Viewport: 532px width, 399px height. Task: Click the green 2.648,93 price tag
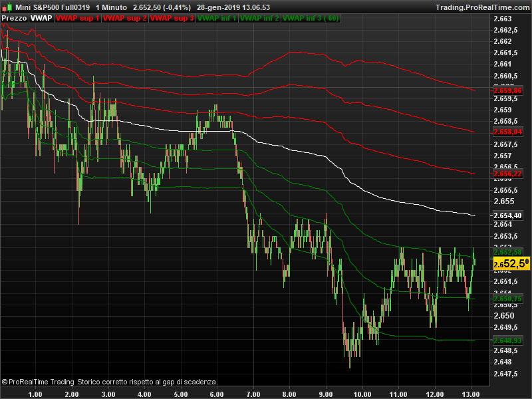[507, 340]
